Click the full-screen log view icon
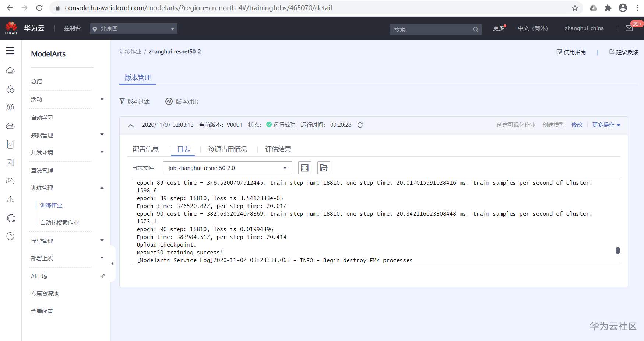The image size is (644, 341). coord(305,168)
